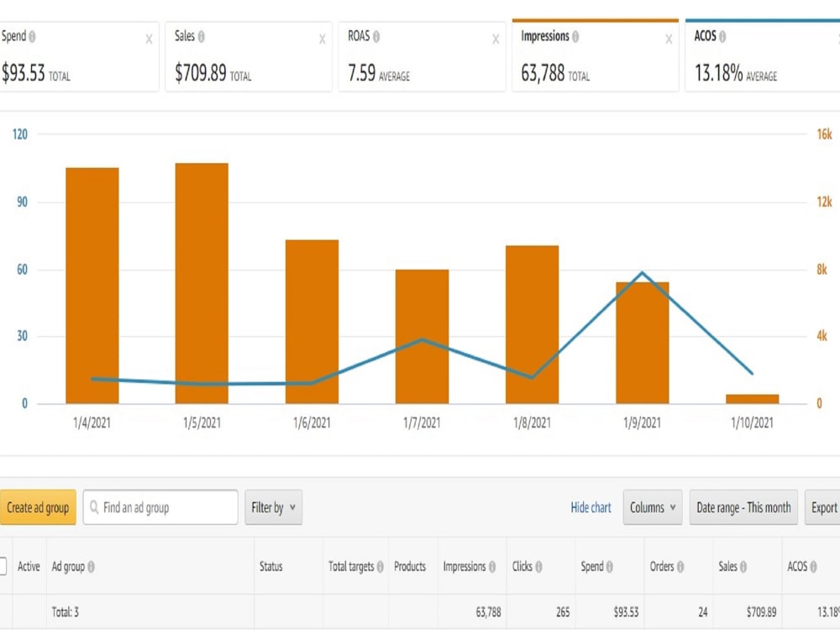Image resolution: width=840 pixels, height=630 pixels.
Task: Click info icon beside Impressions column header
Action: tap(491, 566)
